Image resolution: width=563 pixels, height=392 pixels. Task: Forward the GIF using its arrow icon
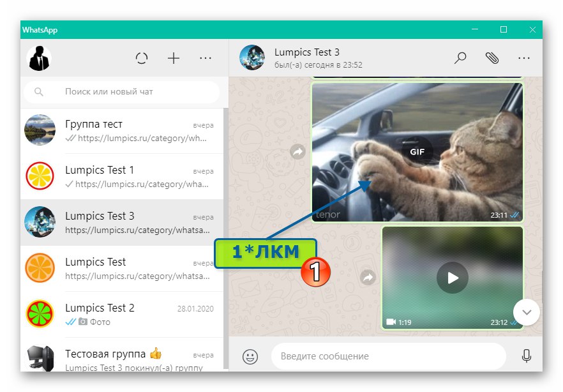297,152
